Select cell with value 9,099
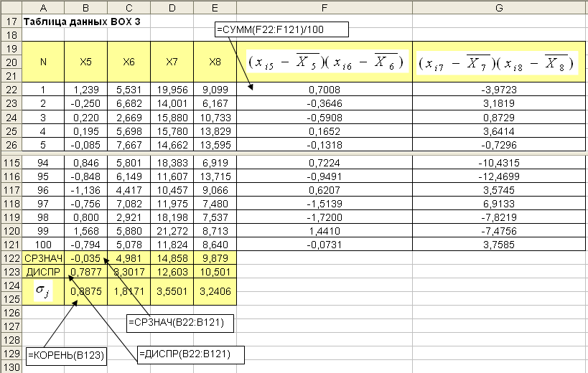 (215, 90)
